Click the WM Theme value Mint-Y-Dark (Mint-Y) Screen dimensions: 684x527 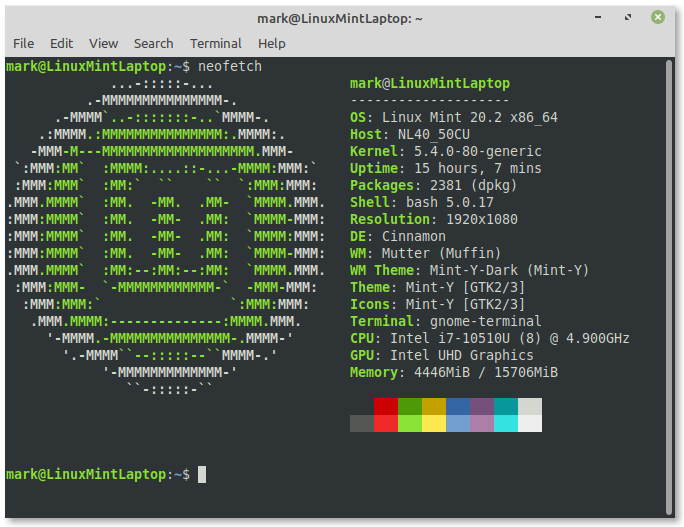point(509,270)
